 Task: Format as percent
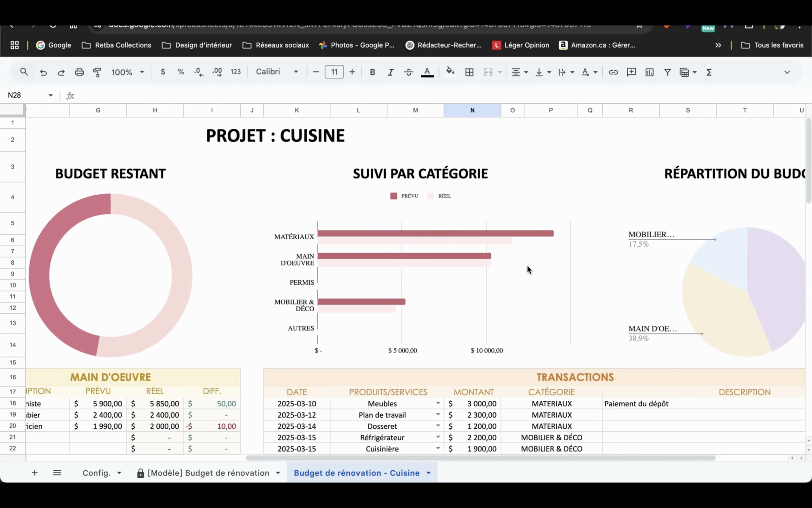click(181, 72)
